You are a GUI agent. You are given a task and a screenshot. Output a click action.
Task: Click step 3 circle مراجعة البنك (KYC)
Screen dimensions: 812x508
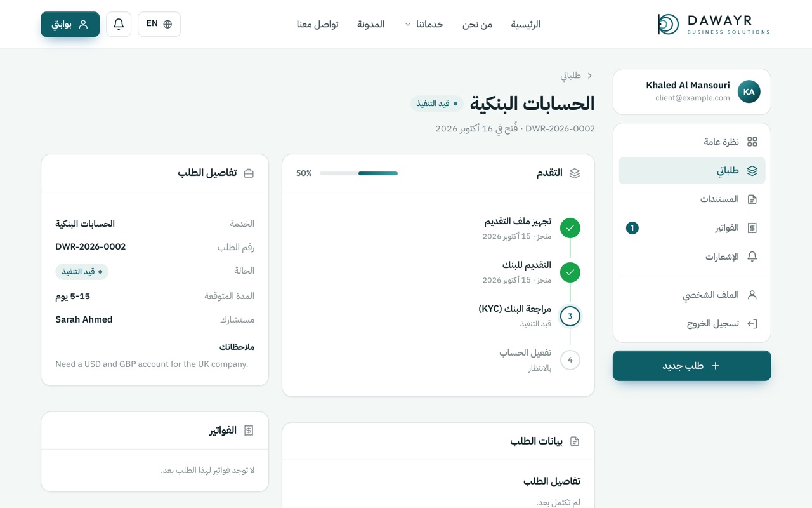(570, 316)
